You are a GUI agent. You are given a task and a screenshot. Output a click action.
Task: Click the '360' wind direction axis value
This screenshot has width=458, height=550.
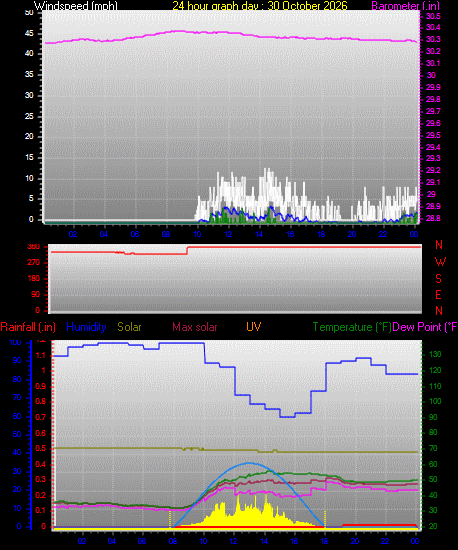point(34,247)
